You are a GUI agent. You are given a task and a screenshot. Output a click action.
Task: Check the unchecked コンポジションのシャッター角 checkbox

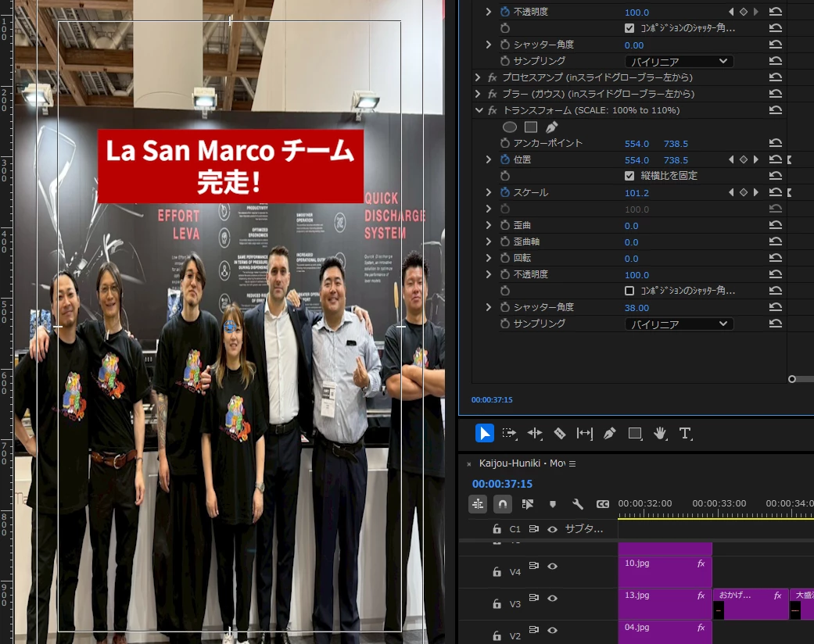[629, 291]
